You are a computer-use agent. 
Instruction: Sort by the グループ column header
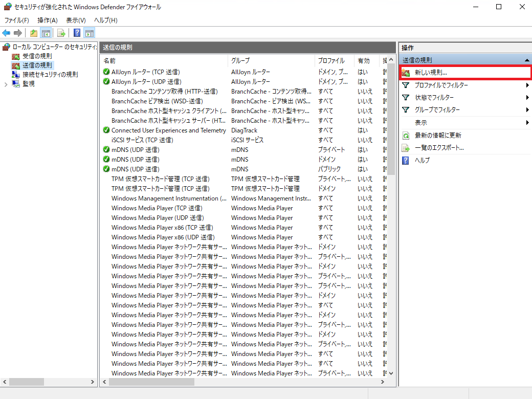pos(272,61)
